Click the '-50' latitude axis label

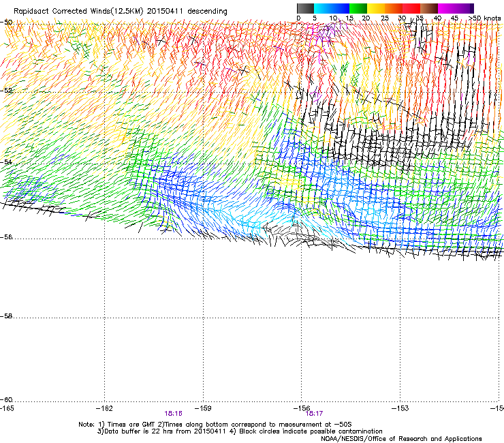pos(6,22)
